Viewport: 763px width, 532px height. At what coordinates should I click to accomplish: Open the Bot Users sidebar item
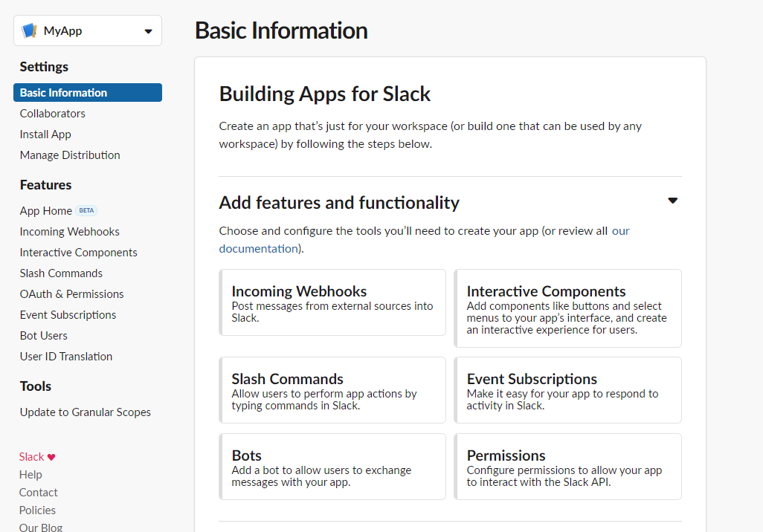coord(44,336)
